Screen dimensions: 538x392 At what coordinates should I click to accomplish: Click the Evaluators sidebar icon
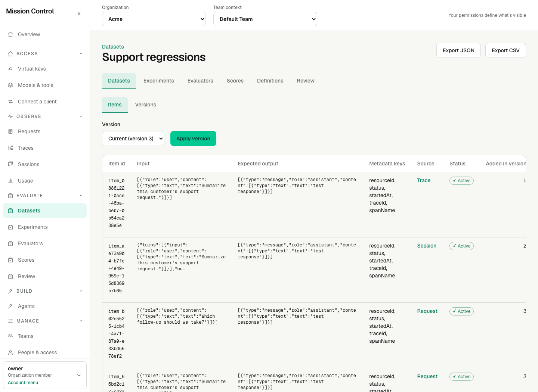click(x=10, y=243)
